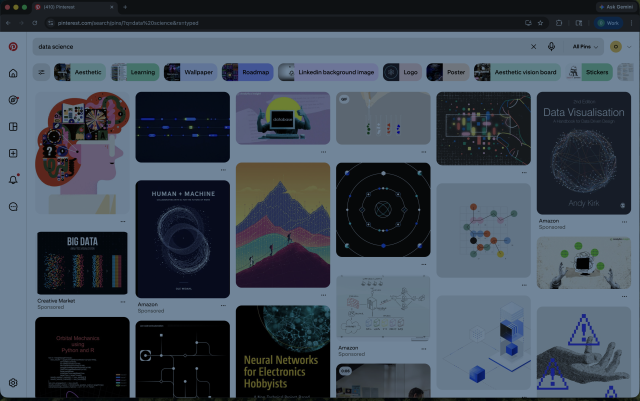Select the Linkedin background image chip
The height and width of the screenshot is (401, 640).
(x=328, y=72)
